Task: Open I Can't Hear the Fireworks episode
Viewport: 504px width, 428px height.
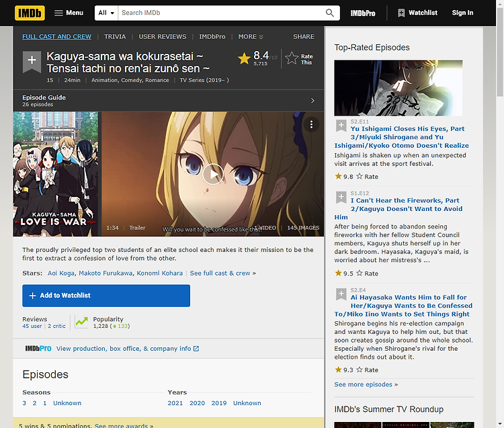Action: point(398,209)
